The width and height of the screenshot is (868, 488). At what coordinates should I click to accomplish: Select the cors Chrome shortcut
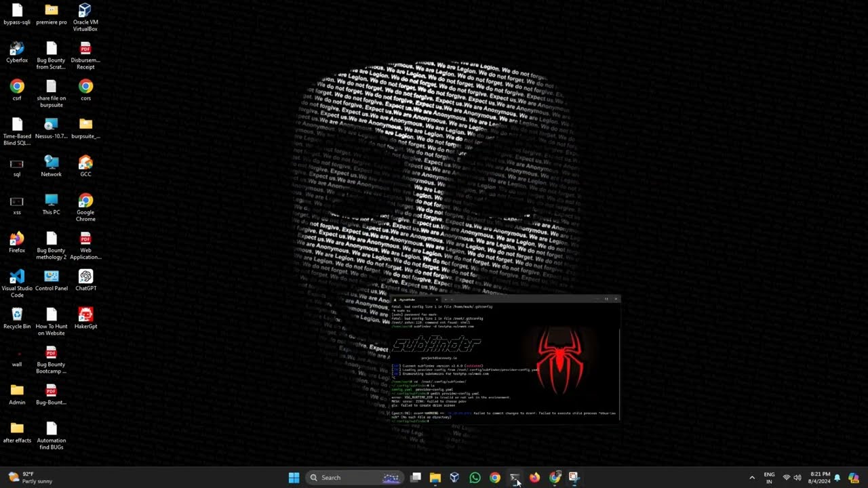[x=85, y=91]
